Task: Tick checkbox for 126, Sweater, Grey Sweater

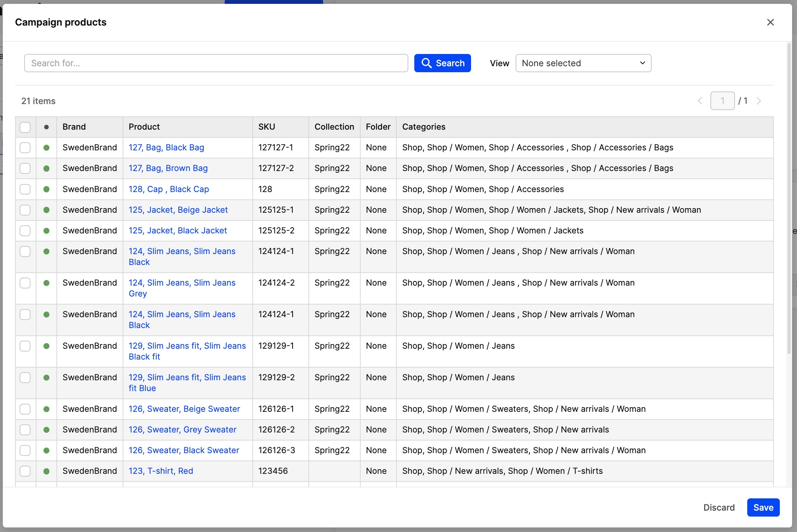Action: click(25, 430)
